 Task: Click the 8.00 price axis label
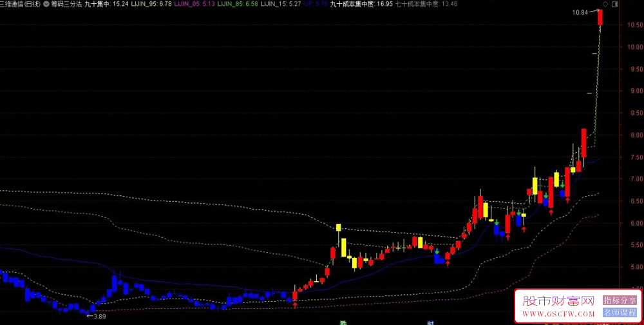(x=636, y=135)
